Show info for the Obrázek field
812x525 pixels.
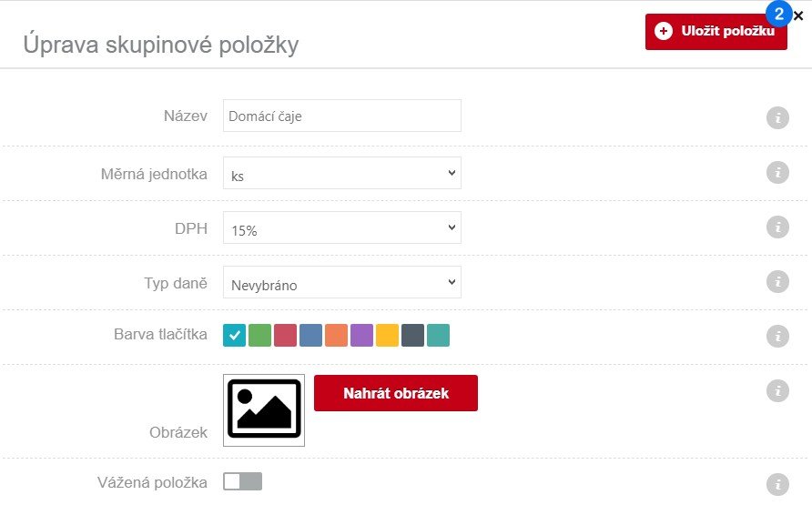pyautogui.click(x=777, y=390)
